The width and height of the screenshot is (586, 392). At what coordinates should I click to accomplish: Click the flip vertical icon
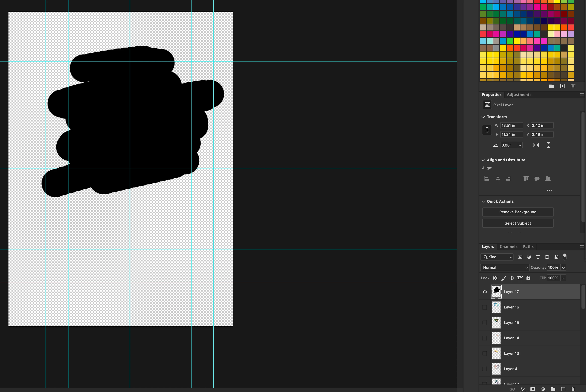[549, 145]
